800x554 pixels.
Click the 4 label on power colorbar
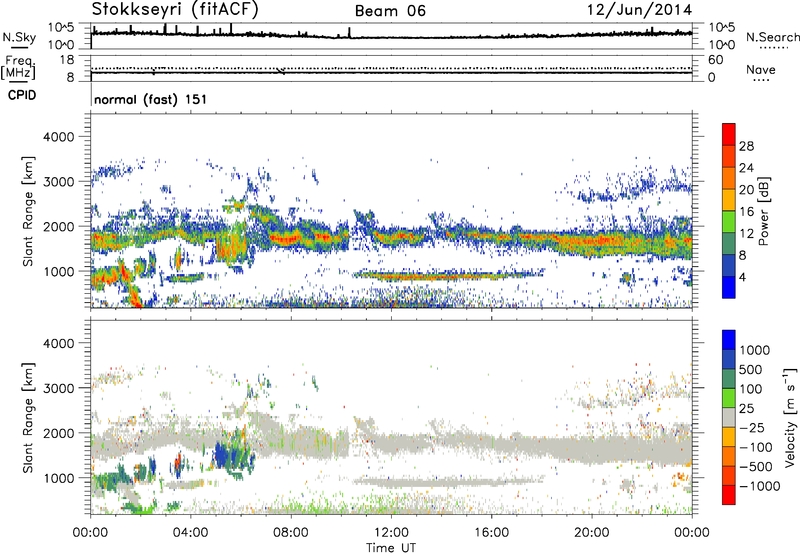[x=742, y=277]
